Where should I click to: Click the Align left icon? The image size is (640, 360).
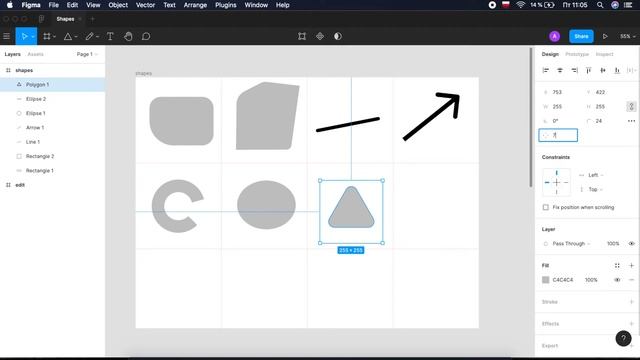pyautogui.click(x=546, y=70)
